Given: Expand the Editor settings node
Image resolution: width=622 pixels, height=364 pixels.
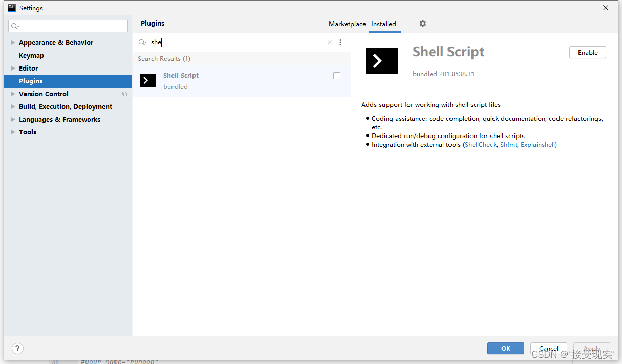Looking at the screenshot, I should 13,69.
